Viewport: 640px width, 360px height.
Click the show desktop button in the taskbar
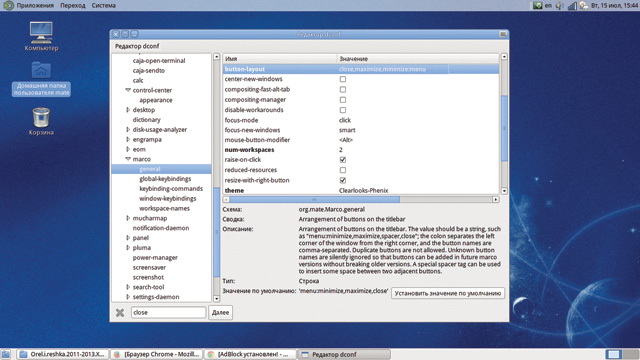click(5, 354)
